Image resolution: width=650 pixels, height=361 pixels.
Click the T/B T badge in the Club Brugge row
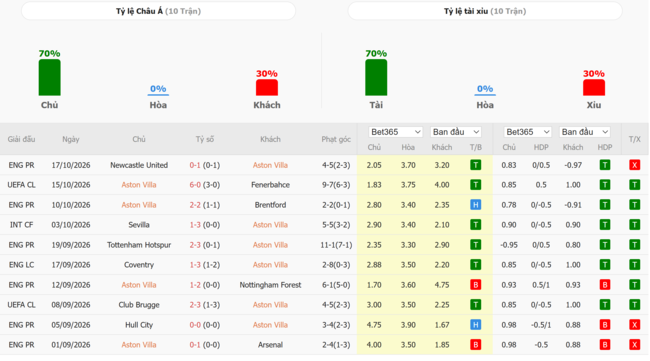[475, 305]
